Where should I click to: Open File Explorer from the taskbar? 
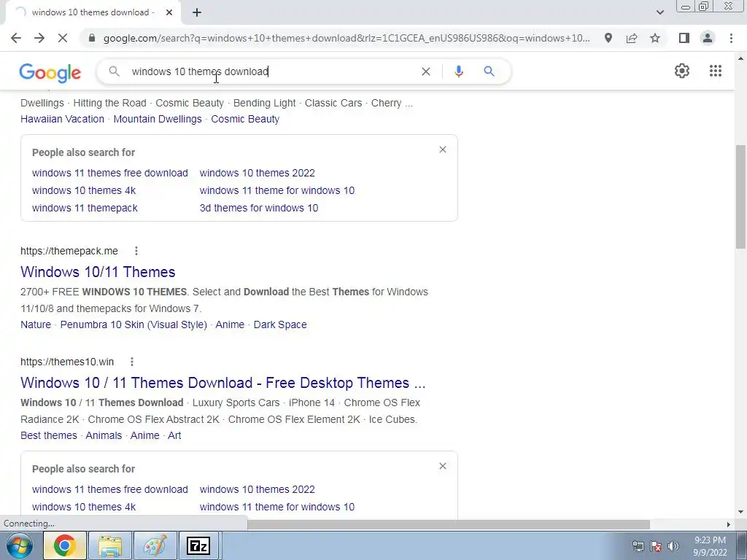[110, 545]
